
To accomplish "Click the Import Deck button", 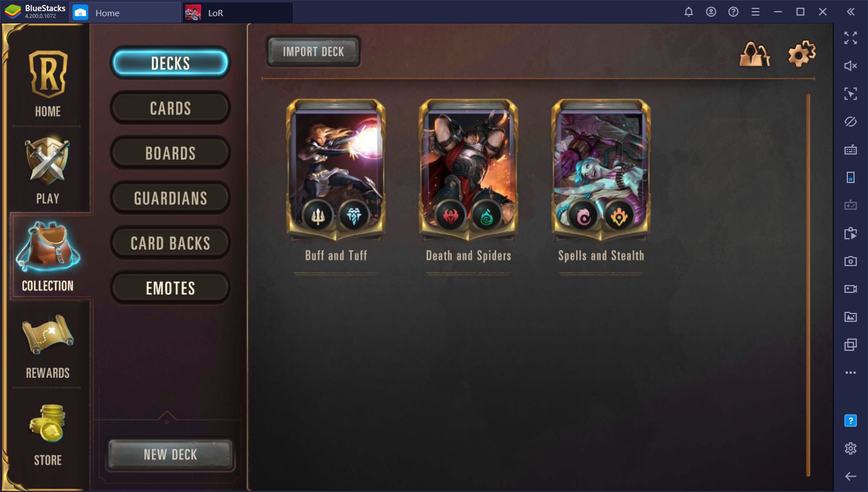I will [313, 52].
